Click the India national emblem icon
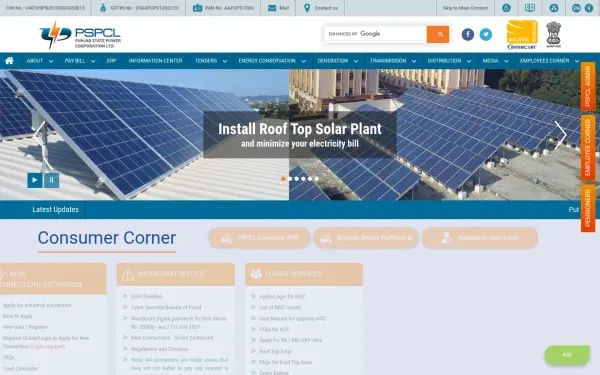 [553, 34]
